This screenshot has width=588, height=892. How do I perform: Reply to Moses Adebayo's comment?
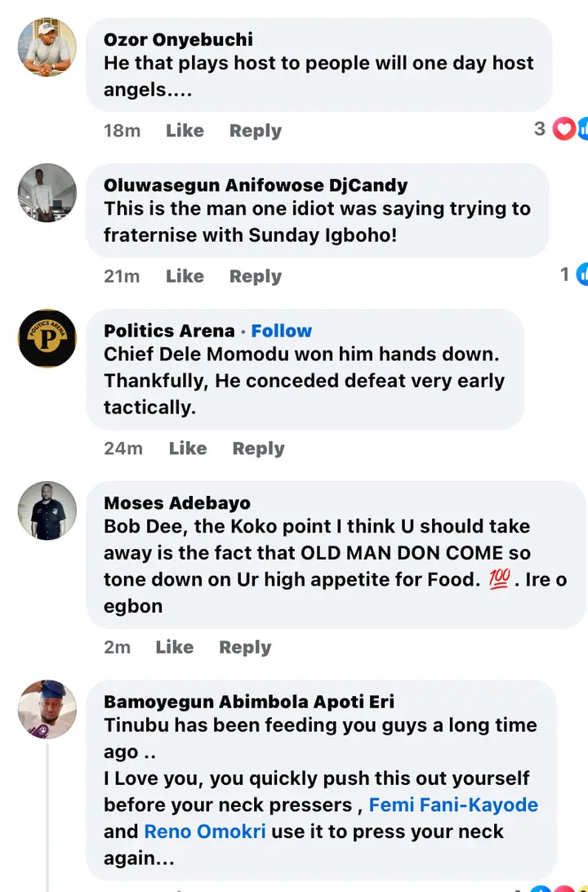(245, 647)
